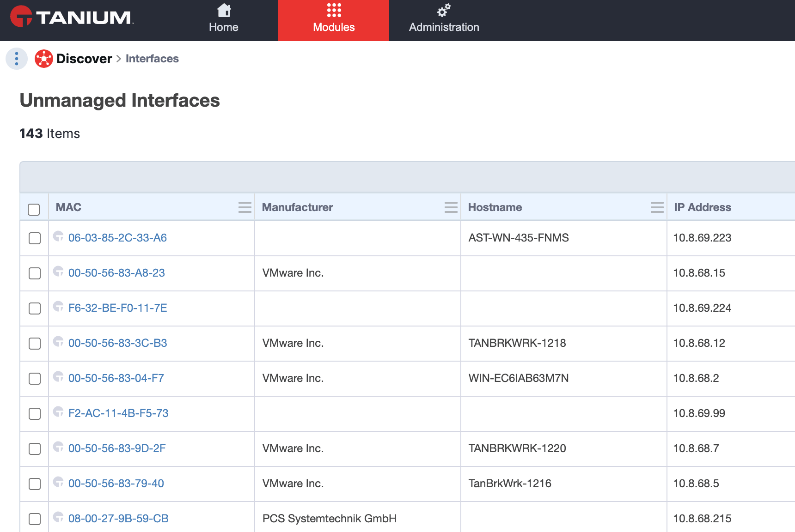Click the Tanium logo

coord(72,17)
